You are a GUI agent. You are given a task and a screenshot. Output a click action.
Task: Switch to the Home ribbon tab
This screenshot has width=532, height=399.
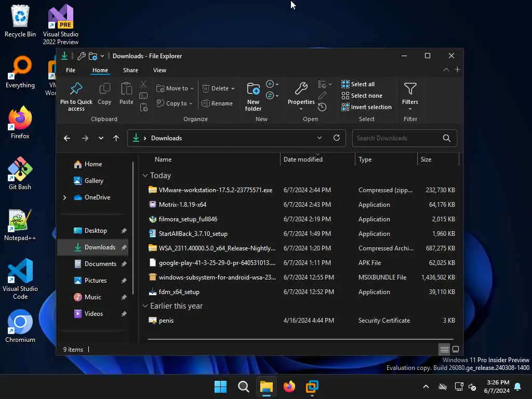pos(100,70)
